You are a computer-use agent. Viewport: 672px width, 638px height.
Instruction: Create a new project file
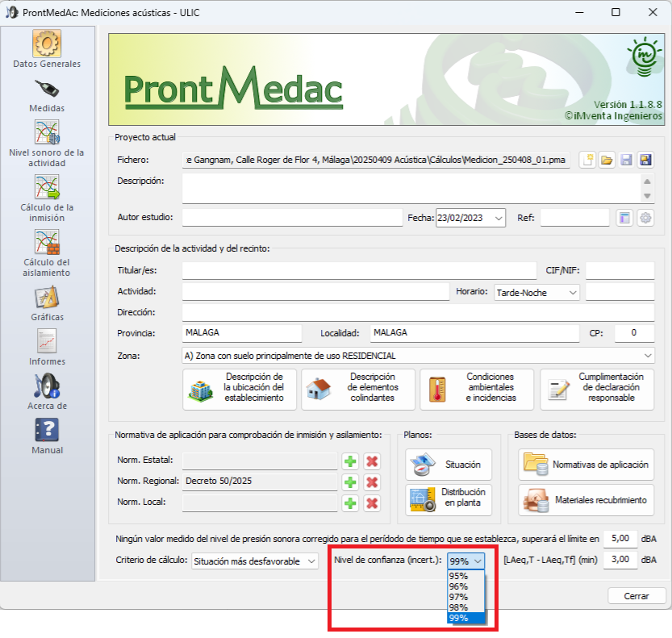tap(588, 161)
